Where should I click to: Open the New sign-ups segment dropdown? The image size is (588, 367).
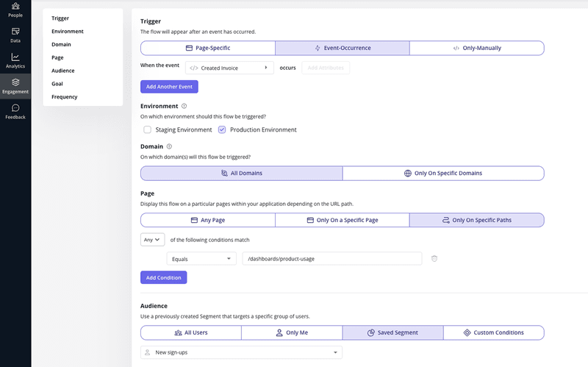241,352
